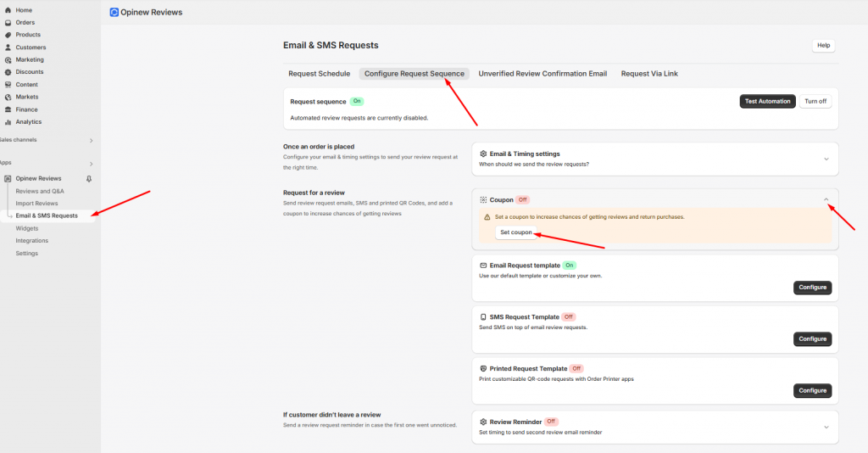Viewport: 868px width, 453px height.
Task: Click the Set coupon button
Action: click(516, 232)
